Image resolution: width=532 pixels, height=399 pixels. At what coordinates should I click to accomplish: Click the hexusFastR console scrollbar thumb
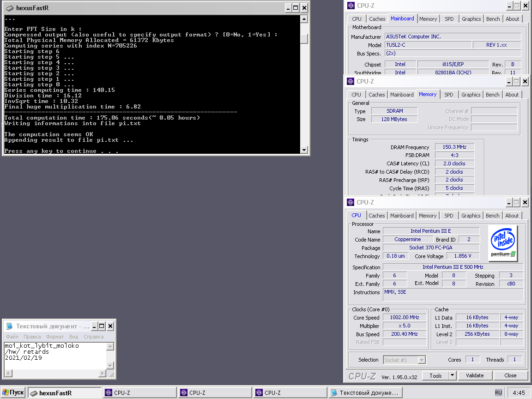click(x=304, y=39)
